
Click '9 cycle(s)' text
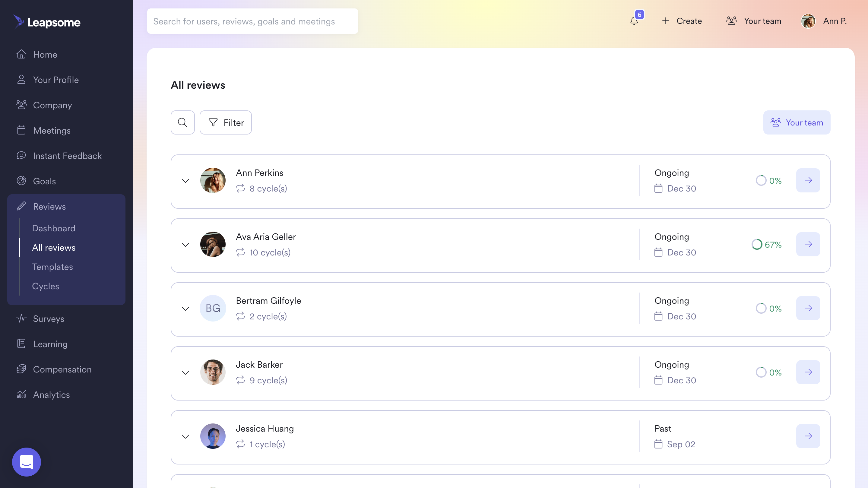268,380
